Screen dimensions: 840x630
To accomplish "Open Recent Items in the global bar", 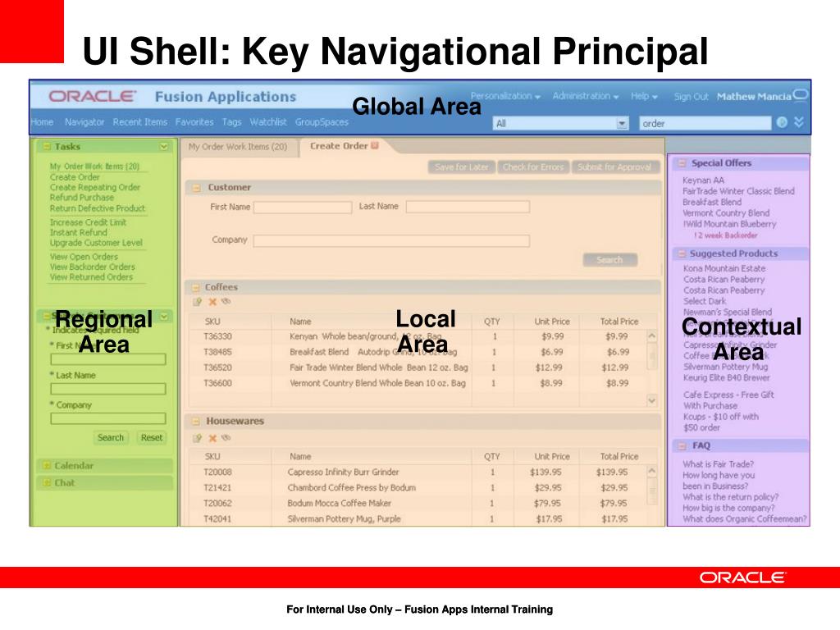I will pos(139,122).
